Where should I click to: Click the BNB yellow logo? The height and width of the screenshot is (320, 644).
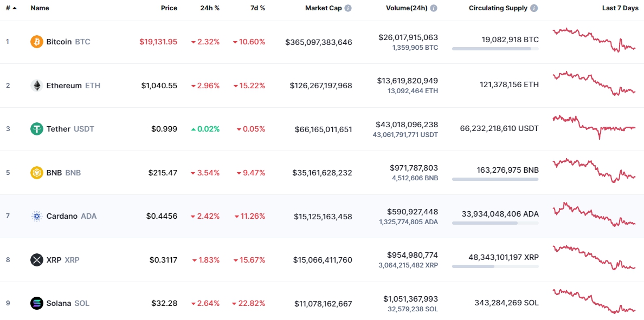click(36, 173)
